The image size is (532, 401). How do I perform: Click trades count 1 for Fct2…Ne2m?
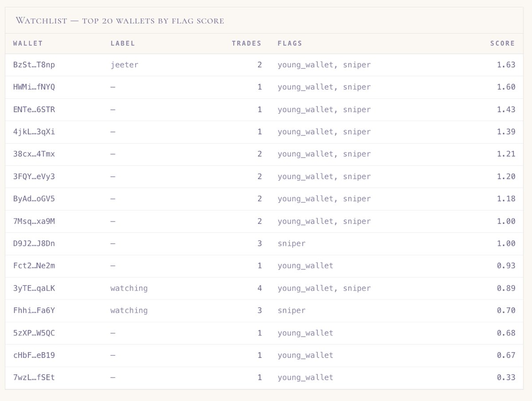(260, 265)
